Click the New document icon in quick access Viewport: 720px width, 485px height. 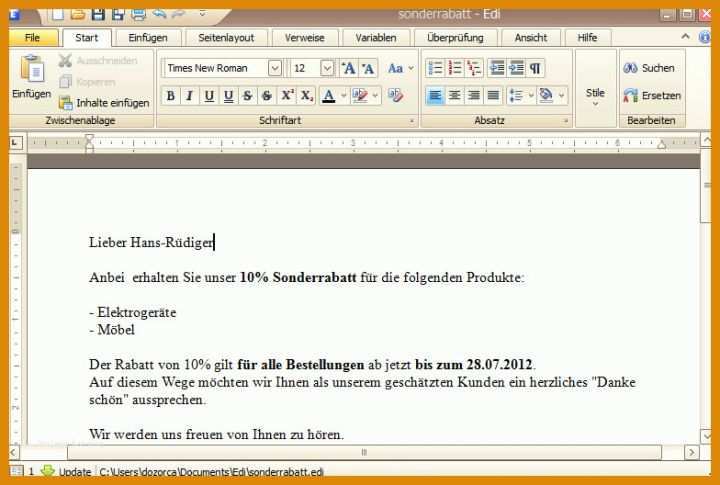(x=58, y=14)
